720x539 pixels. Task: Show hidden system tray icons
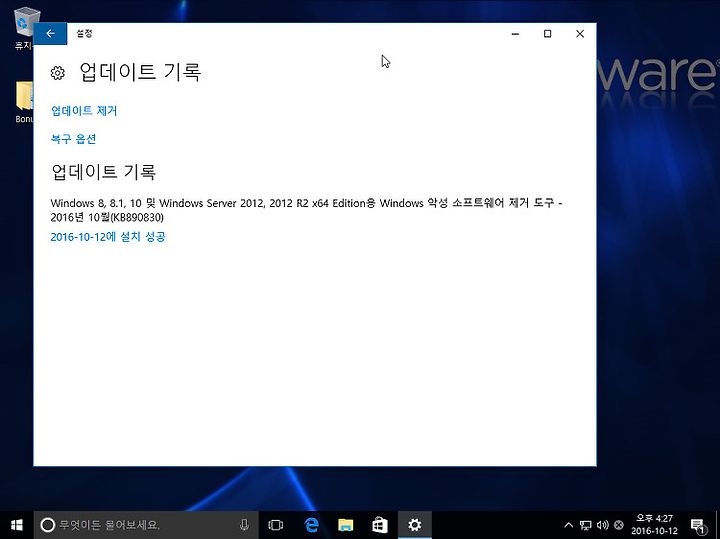568,525
